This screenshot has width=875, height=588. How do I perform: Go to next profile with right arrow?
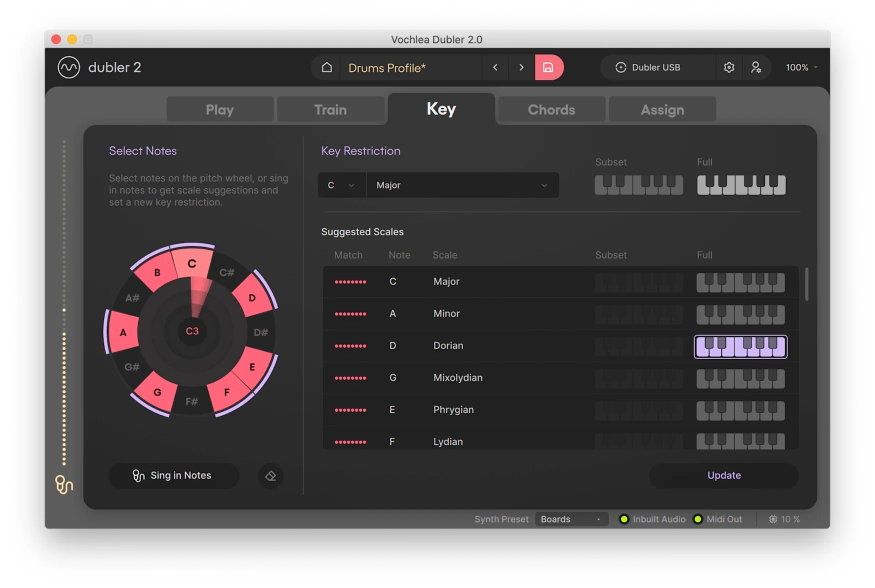point(521,67)
